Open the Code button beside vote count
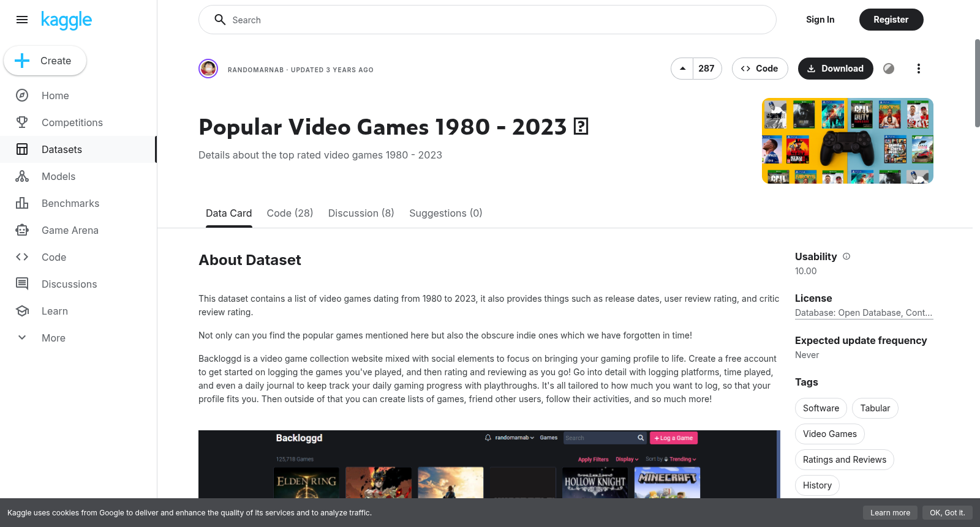This screenshot has height=527, width=980. point(759,69)
